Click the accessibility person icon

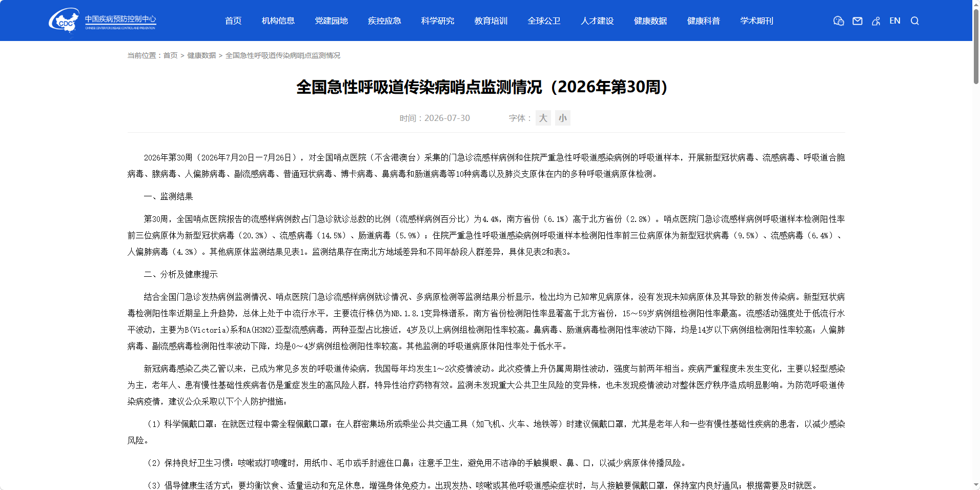[876, 21]
